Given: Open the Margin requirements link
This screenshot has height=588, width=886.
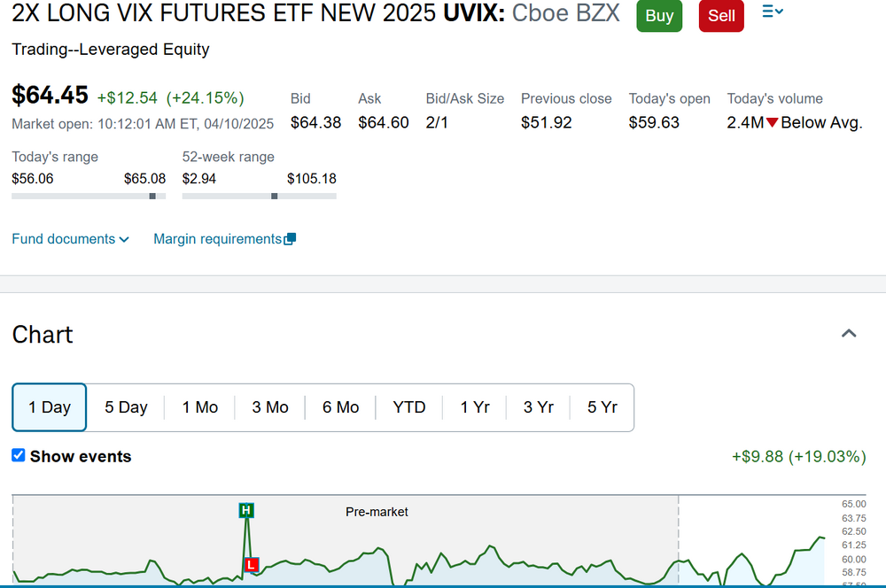Looking at the screenshot, I should [217, 239].
